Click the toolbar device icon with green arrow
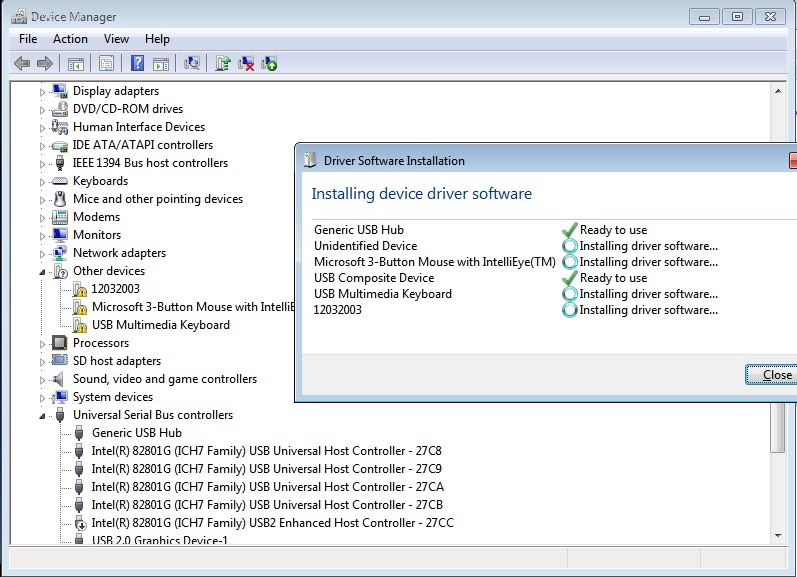797x577 pixels. click(x=269, y=63)
